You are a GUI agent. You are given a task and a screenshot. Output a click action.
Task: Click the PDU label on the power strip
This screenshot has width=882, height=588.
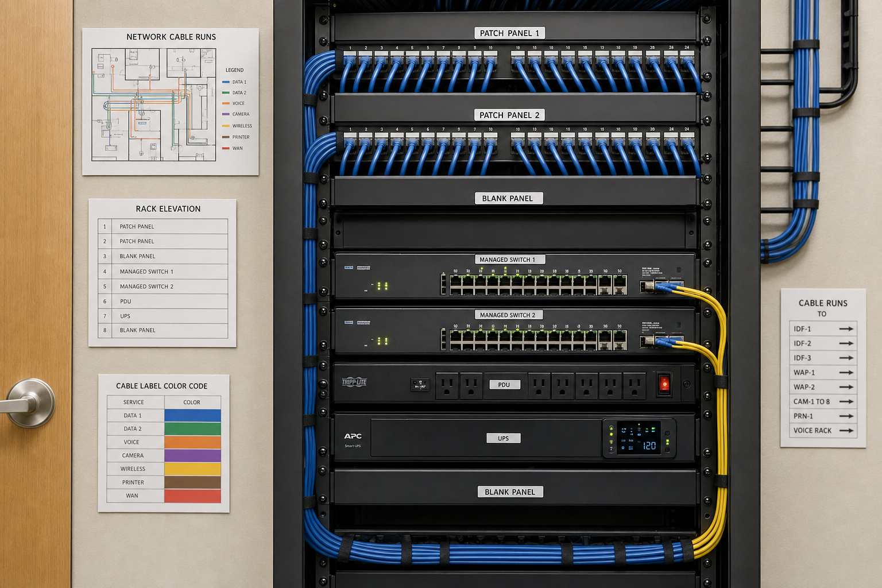pyautogui.click(x=504, y=385)
